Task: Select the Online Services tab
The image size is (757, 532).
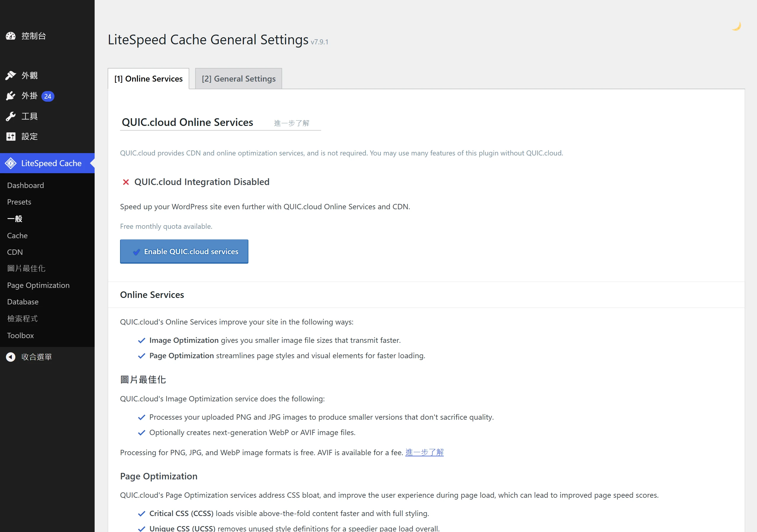Action: click(x=148, y=79)
